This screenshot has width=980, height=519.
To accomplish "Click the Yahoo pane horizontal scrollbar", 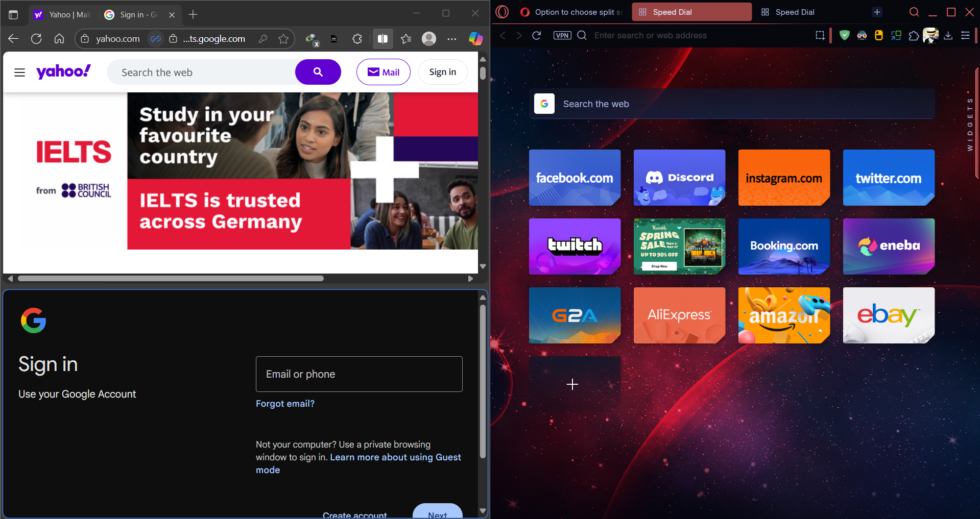I will click(x=171, y=279).
